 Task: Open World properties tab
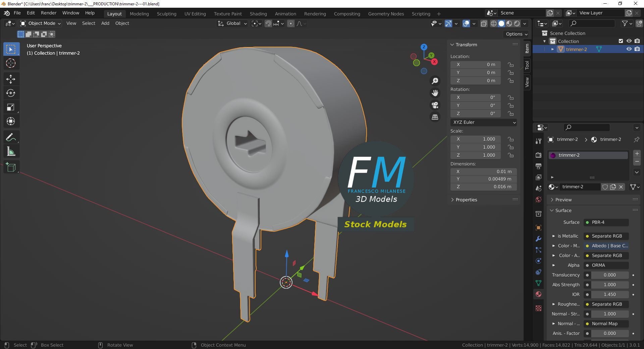538,199
